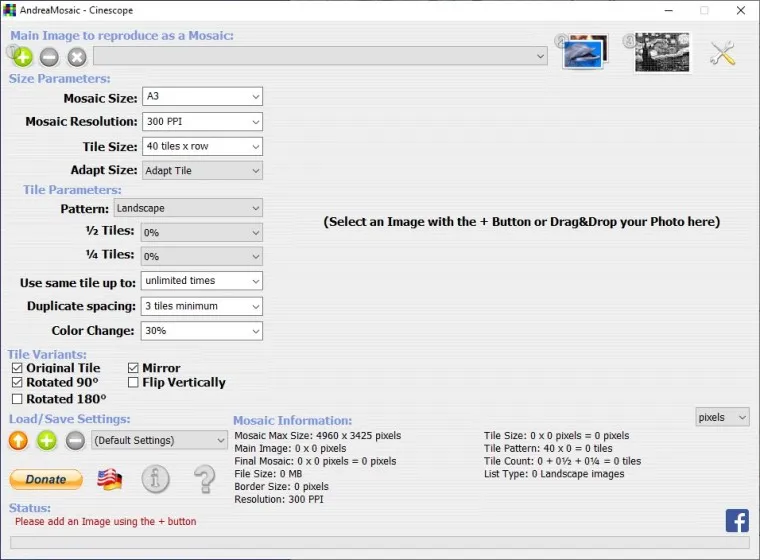Change language via flag icon
Screen dimensions: 760x560
[x=110, y=480]
